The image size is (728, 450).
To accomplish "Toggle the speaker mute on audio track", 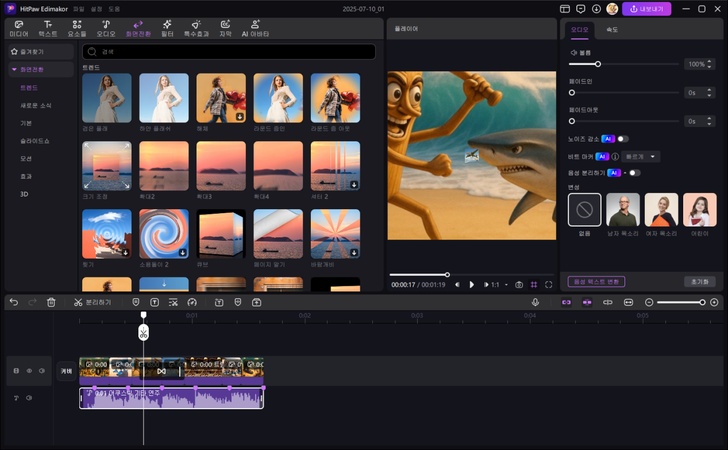I will (29, 398).
